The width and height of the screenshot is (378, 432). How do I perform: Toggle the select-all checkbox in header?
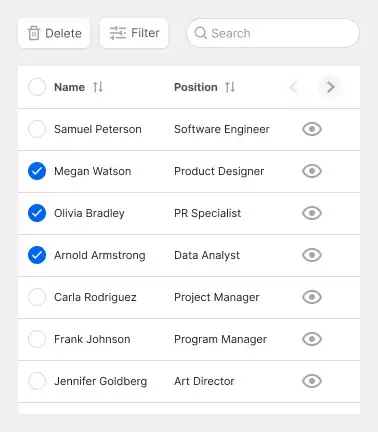[x=37, y=87]
